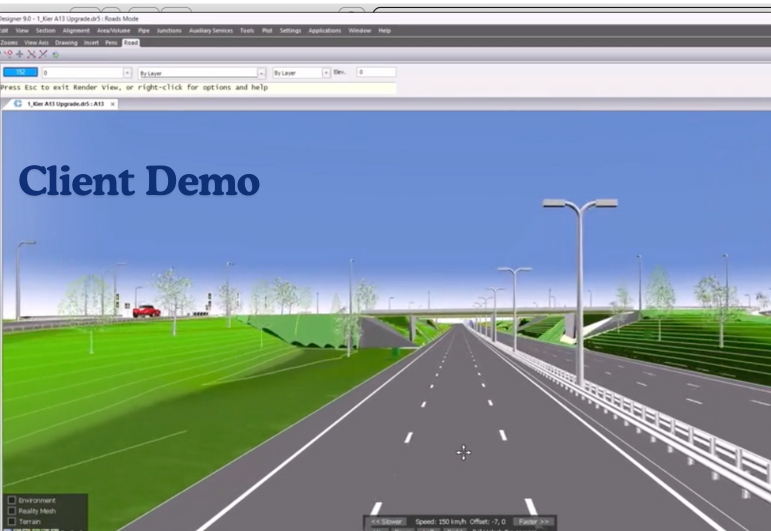Click the red X cross toolbar icon
Screen dimensions: 771x531
pyautogui.click(x=31, y=54)
